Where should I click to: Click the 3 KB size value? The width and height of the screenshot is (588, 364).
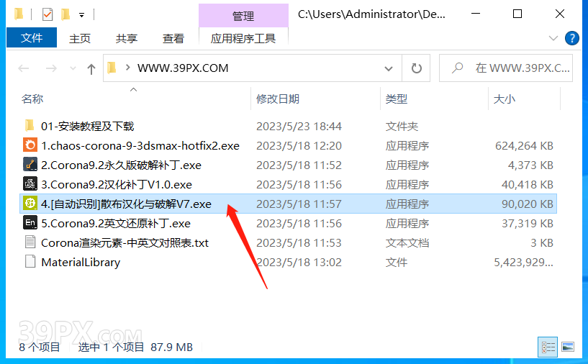click(542, 243)
